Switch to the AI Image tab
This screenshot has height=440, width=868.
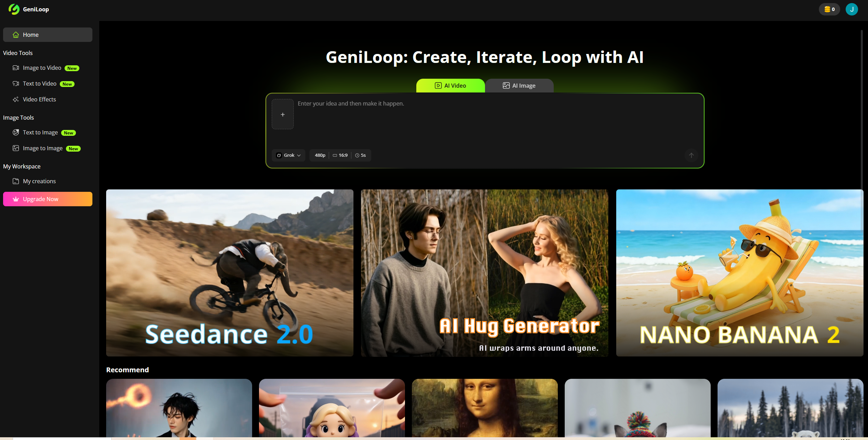519,86
